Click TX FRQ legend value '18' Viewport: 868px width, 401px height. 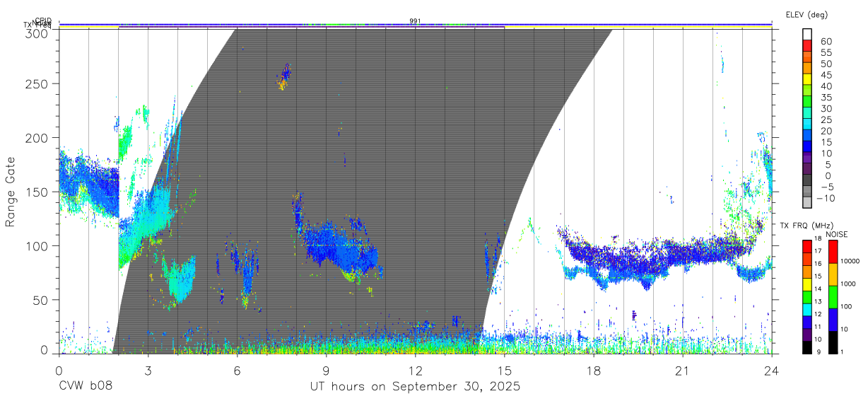coord(819,239)
